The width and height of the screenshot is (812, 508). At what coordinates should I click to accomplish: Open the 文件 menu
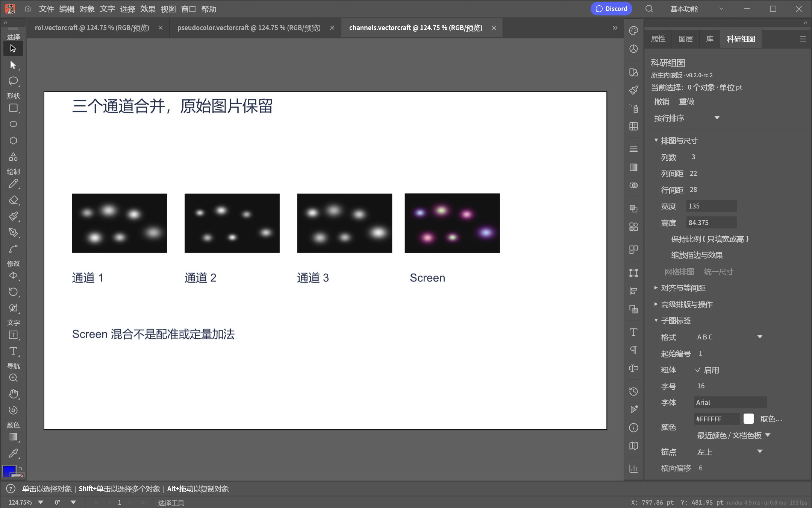pos(46,9)
